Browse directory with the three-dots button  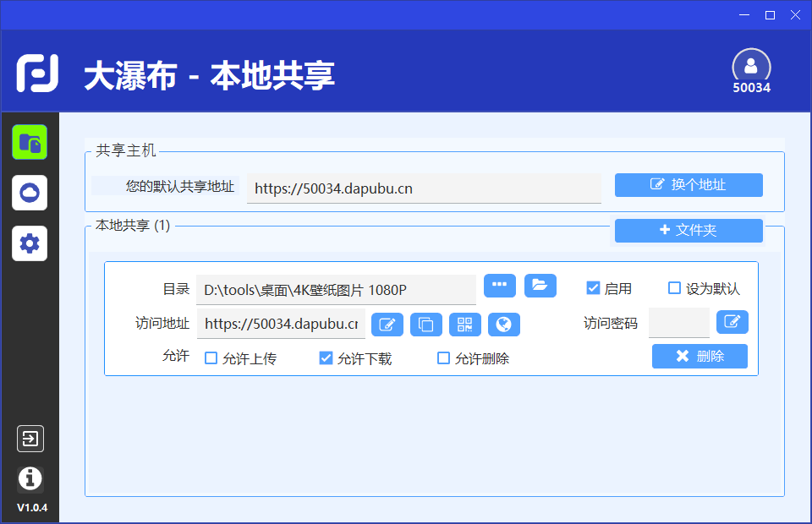coord(500,286)
